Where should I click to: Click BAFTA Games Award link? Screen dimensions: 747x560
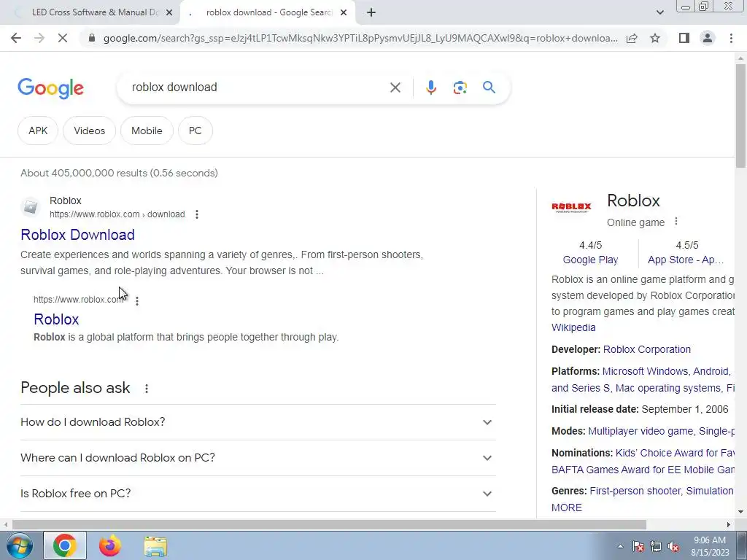click(643, 470)
